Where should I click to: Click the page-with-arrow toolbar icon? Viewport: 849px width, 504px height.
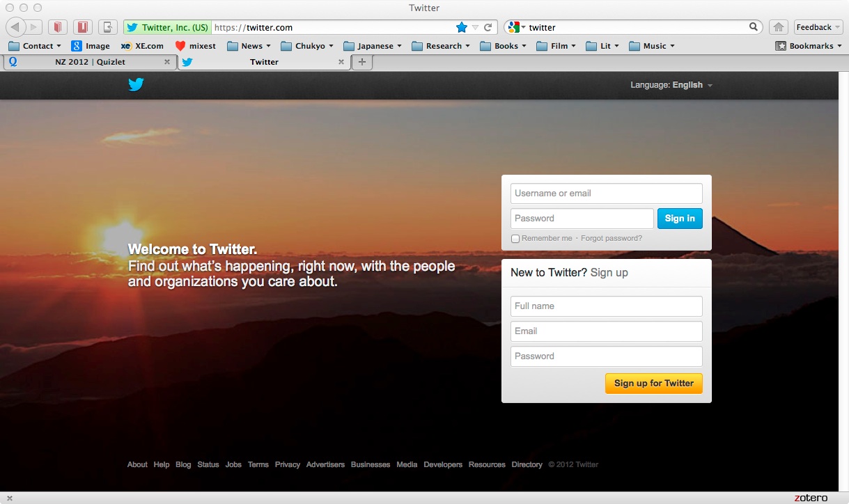pyautogui.click(x=108, y=27)
